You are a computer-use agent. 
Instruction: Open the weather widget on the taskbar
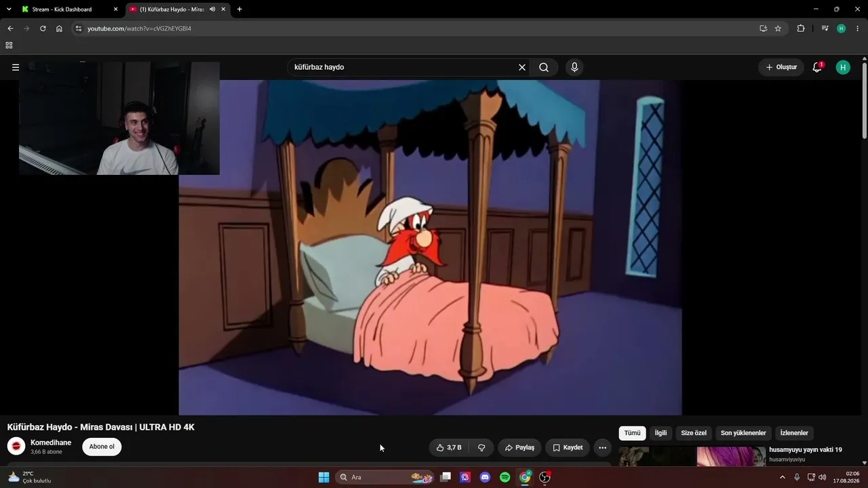pyautogui.click(x=30, y=477)
